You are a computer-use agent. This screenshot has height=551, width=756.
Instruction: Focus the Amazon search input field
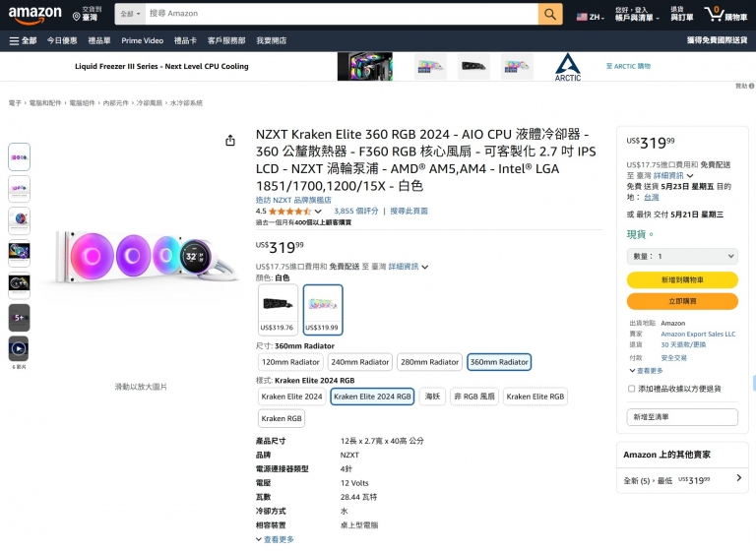pyautogui.click(x=342, y=14)
